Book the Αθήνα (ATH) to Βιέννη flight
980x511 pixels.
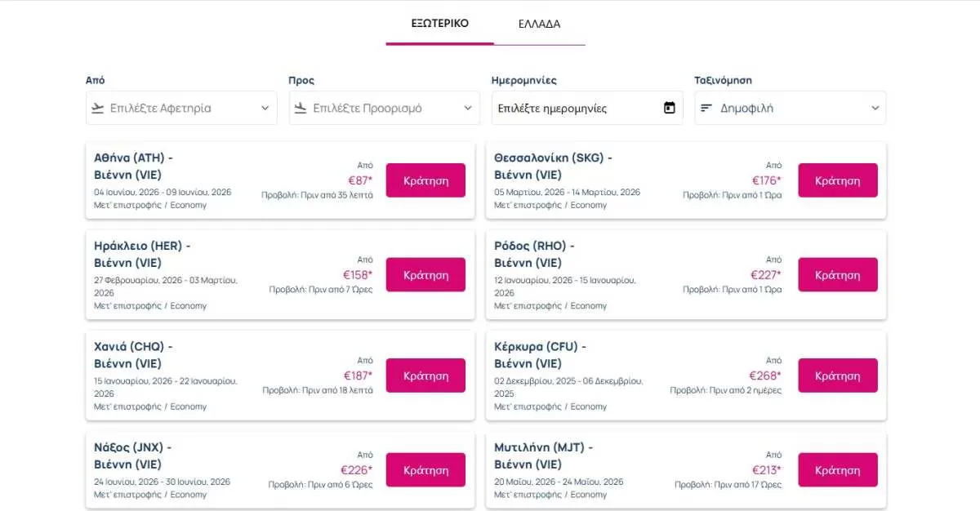pos(425,180)
